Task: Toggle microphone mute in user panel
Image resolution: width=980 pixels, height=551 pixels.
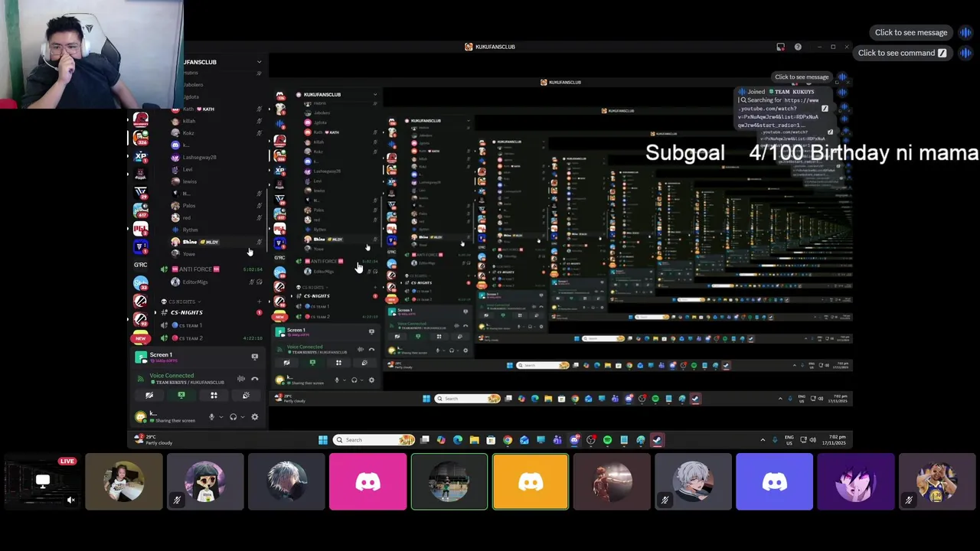Action: point(212,416)
